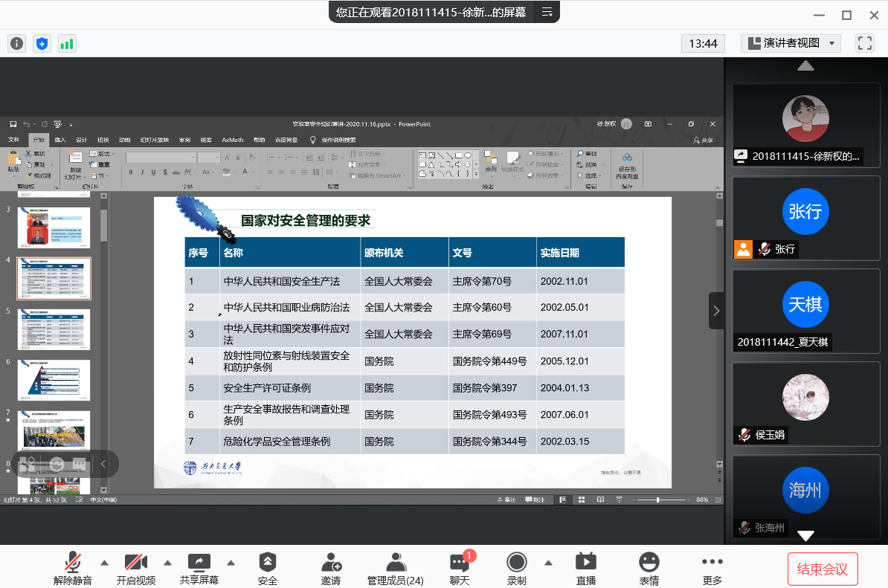Start recording with the 录制 icon

point(516,563)
